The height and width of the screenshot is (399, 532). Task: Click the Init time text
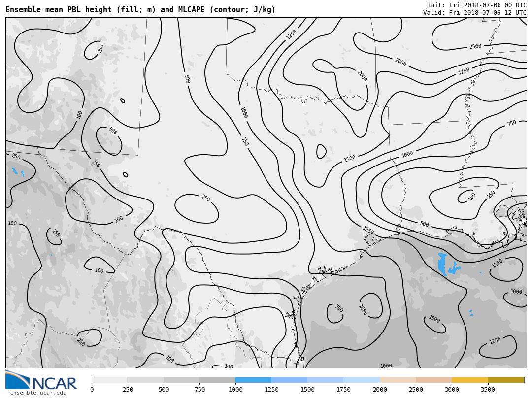click(476, 5)
